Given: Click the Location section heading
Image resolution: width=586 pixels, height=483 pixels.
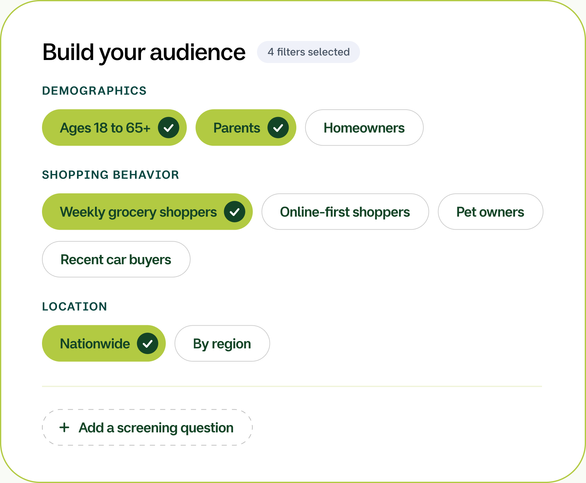Looking at the screenshot, I should pos(74,307).
